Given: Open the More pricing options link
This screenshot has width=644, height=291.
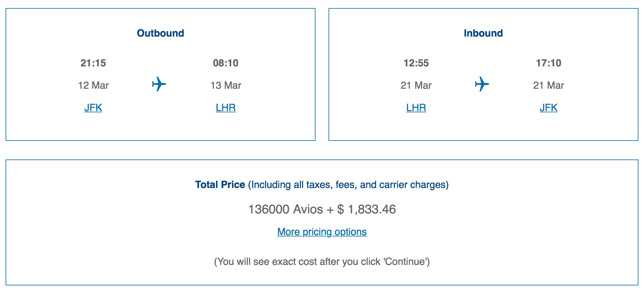Looking at the screenshot, I should (322, 232).
